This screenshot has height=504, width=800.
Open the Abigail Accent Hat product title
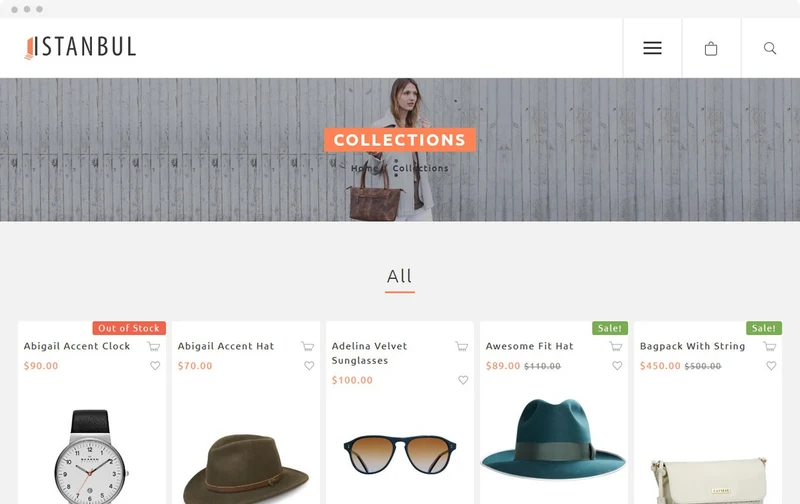[226, 346]
